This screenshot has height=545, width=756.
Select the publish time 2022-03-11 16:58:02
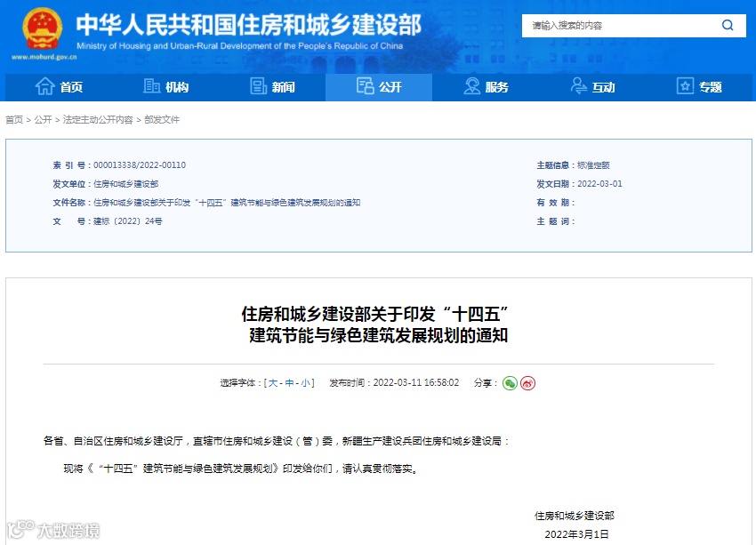coord(416,383)
